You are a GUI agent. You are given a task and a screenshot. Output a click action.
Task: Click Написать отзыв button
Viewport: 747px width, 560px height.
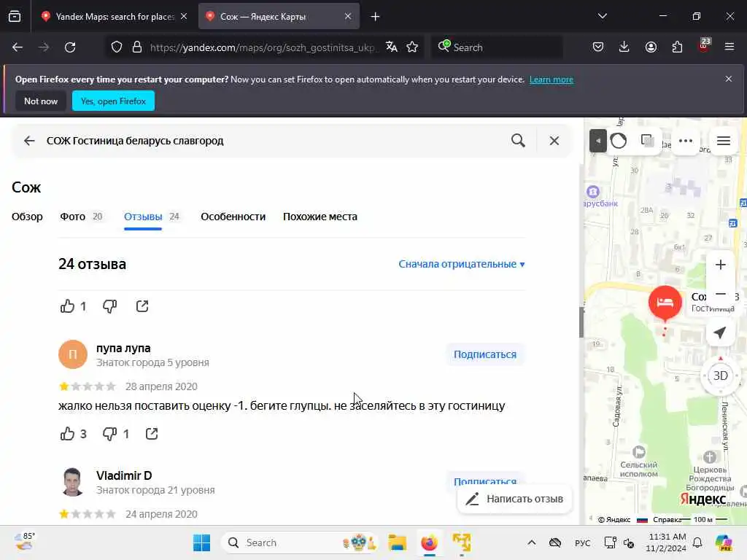(514, 499)
